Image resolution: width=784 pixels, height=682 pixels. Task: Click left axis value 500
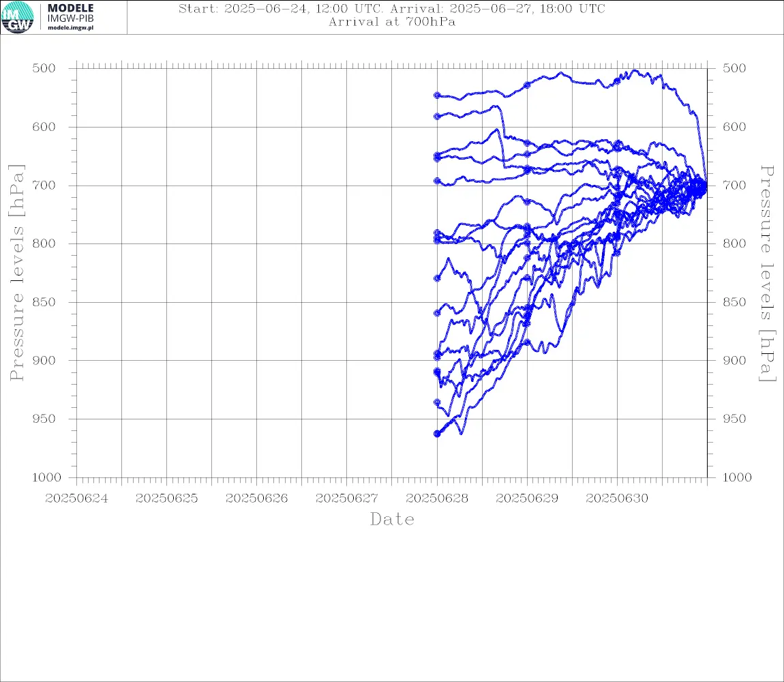(44, 68)
